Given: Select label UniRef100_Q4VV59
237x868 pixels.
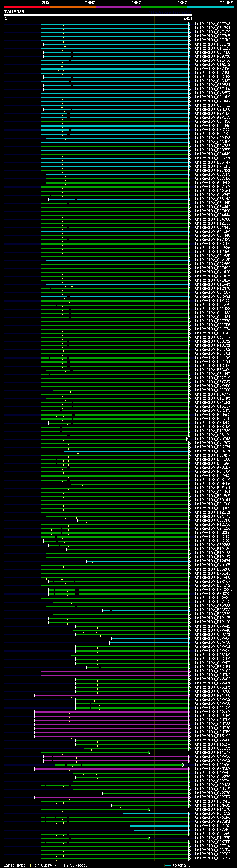Looking at the screenshot, I should coord(213,699).
